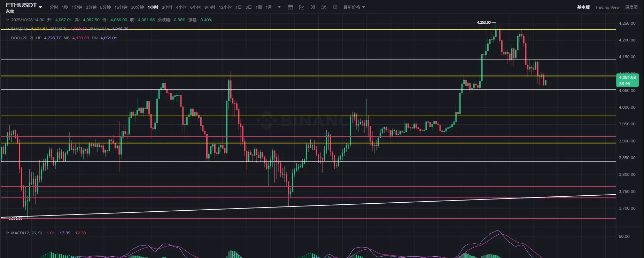This screenshot has width=644, height=258.
Task: Collapse the MACD indicator panel chevron
Action: pyautogui.click(x=8, y=233)
